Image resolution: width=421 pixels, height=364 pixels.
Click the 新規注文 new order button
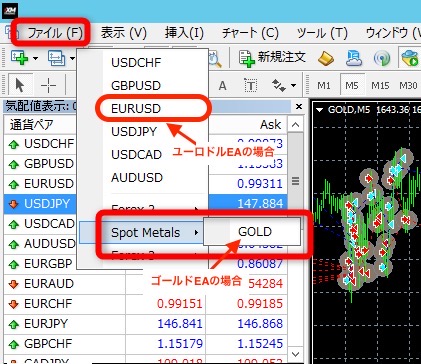click(272, 58)
